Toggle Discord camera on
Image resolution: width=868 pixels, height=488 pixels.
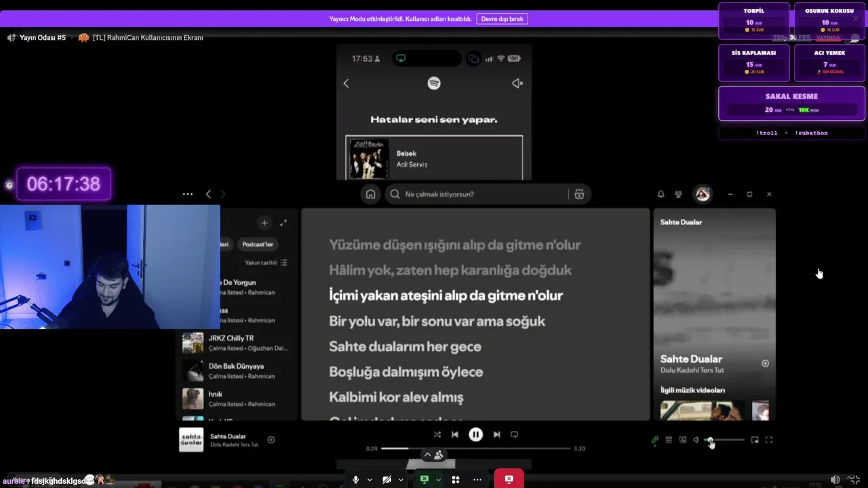(x=387, y=479)
